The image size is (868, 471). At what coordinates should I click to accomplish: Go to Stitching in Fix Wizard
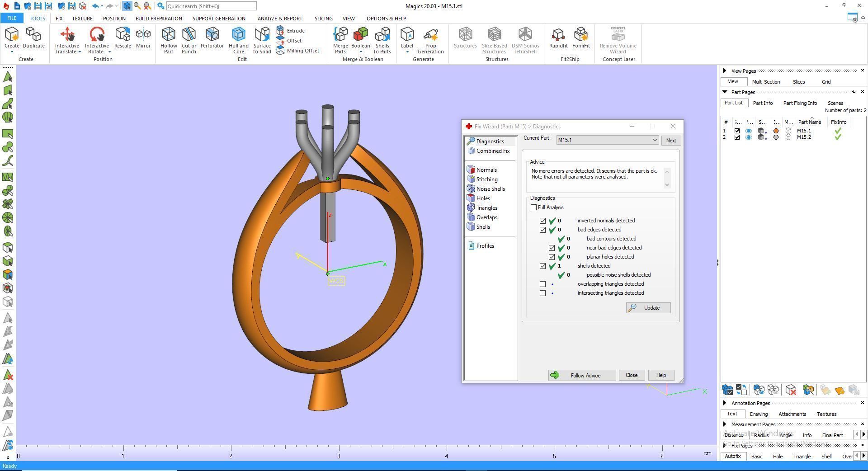coord(487,179)
